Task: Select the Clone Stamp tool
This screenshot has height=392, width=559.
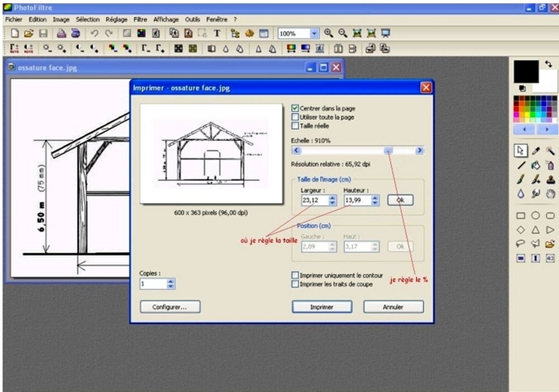Action: tap(550, 180)
